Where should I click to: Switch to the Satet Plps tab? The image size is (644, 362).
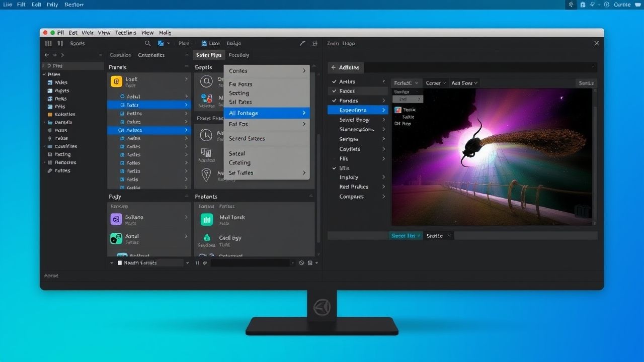209,55
